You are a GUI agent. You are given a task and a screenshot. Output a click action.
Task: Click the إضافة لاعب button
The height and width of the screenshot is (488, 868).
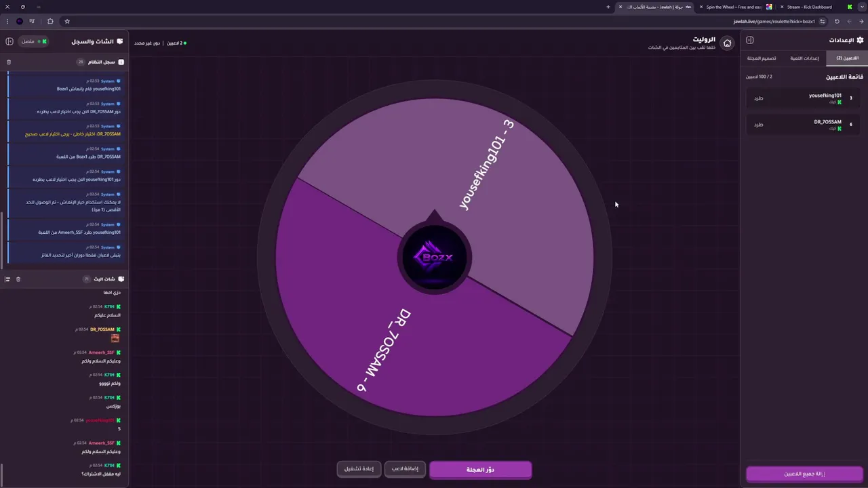tap(405, 469)
